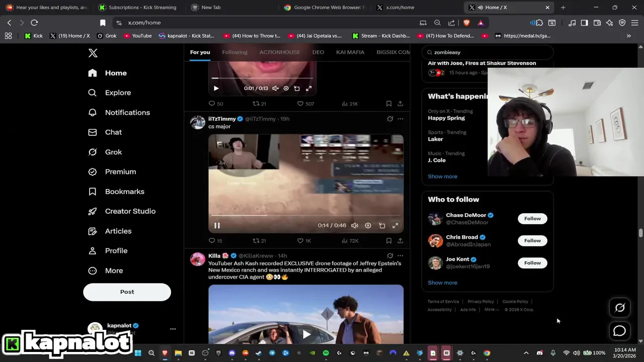Open settings on top 0:13 video

pos(286,88)
